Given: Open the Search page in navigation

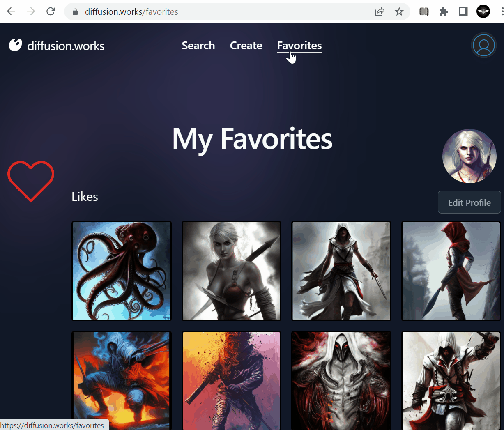Looking at the screenshot, I should [198, 46].
